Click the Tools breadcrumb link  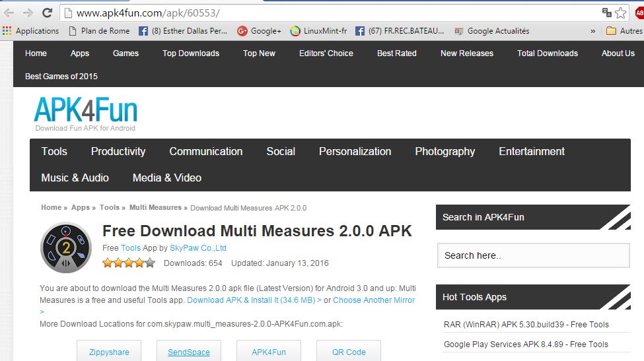(x=110, y=208)
